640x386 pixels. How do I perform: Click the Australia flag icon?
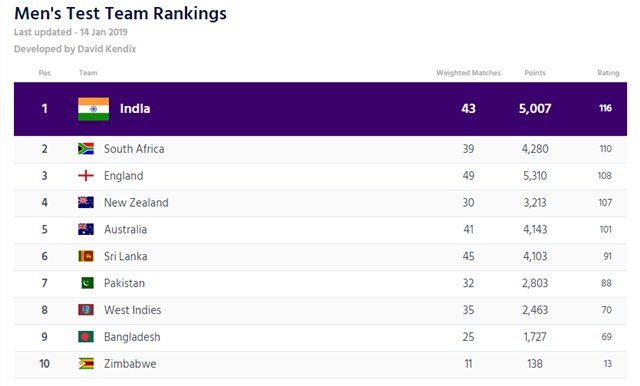[86, 229]
